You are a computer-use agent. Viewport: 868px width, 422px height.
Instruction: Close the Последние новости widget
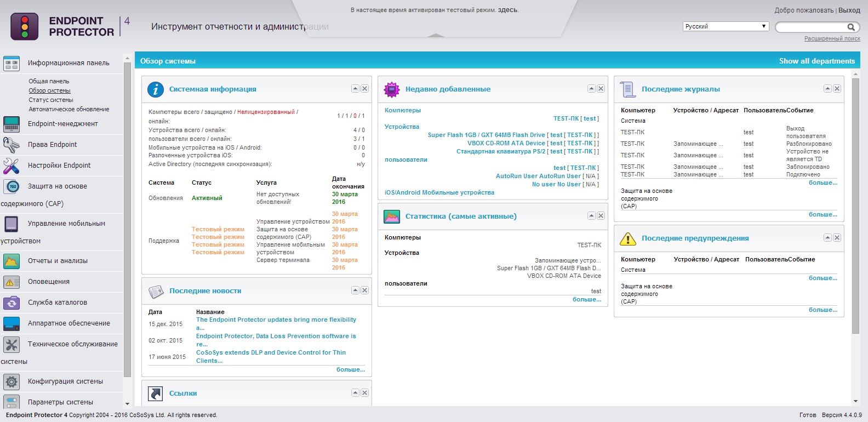pyautogui.click(x=365, y=290)
